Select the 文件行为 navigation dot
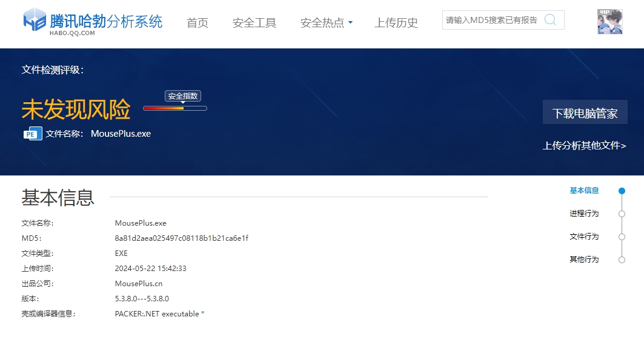The image size is (644, 337). click(x=622, y=237)
